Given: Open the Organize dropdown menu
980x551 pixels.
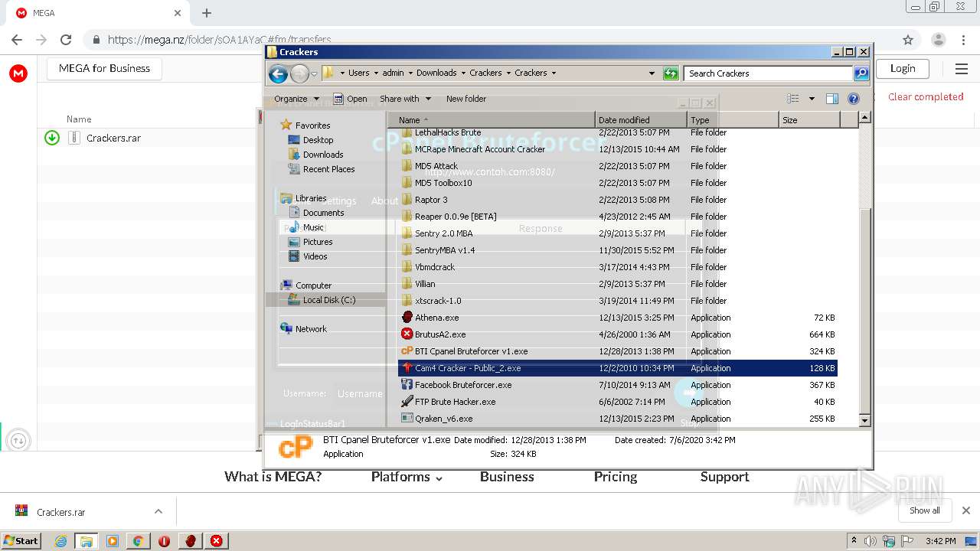Looking at the screenshot, I should pos(296,99).
